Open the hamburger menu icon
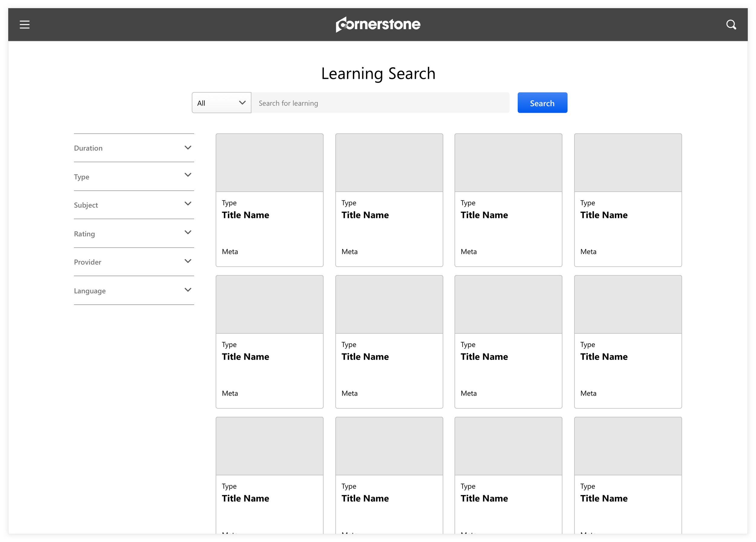Screen dimensions: 756x542 [25, 25]
